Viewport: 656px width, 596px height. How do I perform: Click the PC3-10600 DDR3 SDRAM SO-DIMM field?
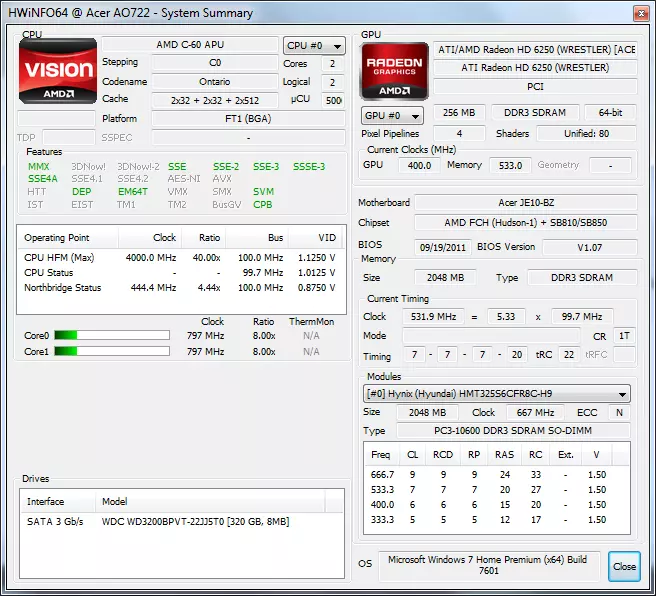click(x=513, y=430)
